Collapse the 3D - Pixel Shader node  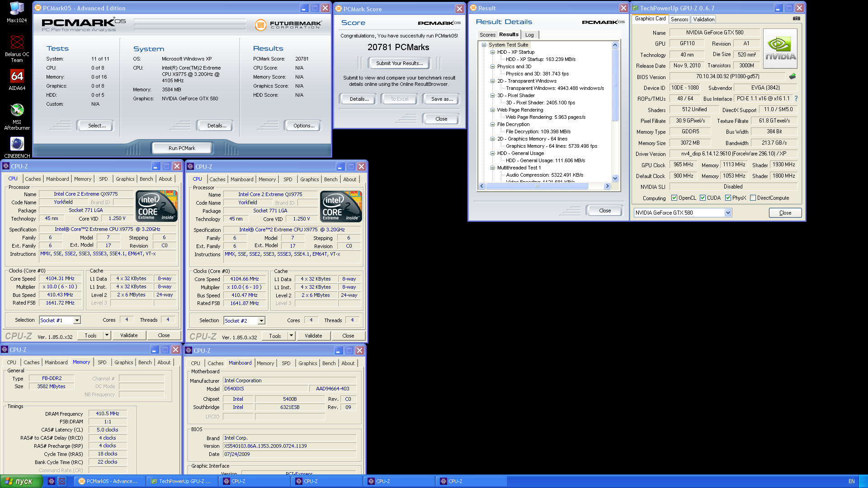pyautogui.click(x=492, y=95)
